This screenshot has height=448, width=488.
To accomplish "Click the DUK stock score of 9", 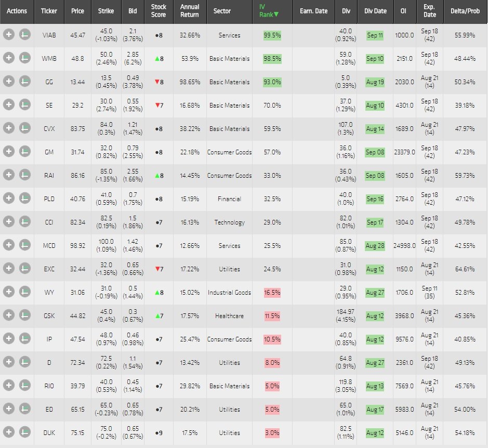I will click(159, 433).
